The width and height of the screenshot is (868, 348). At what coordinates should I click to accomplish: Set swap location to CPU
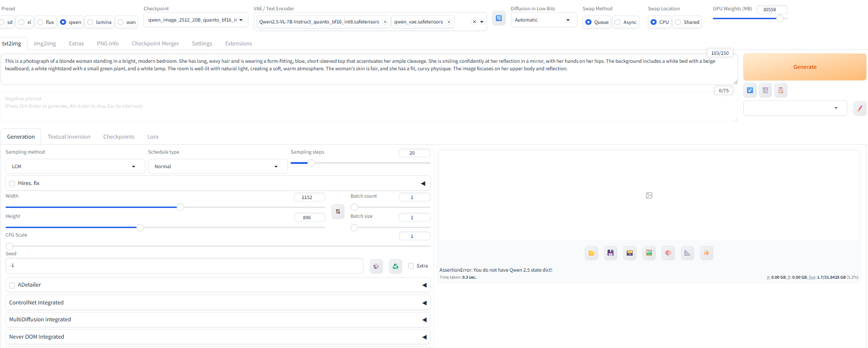click(659, 22)
